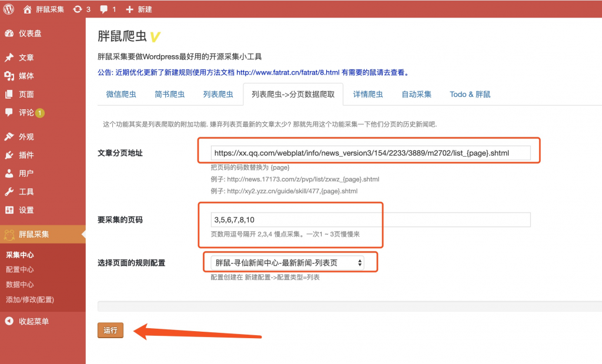602x364 pixels.
Task: Click the 设置 settings sliders icon
Action: click(9, 210)
